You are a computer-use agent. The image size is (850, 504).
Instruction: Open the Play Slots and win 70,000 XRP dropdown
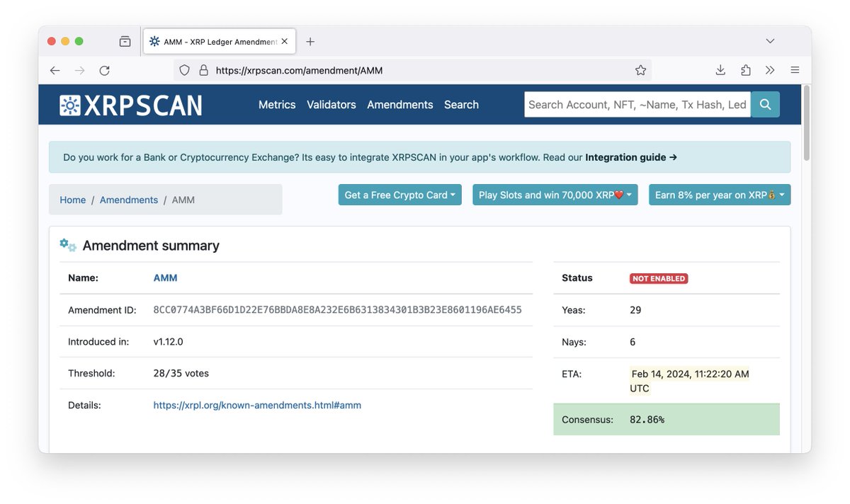click(x=555, y=195)
